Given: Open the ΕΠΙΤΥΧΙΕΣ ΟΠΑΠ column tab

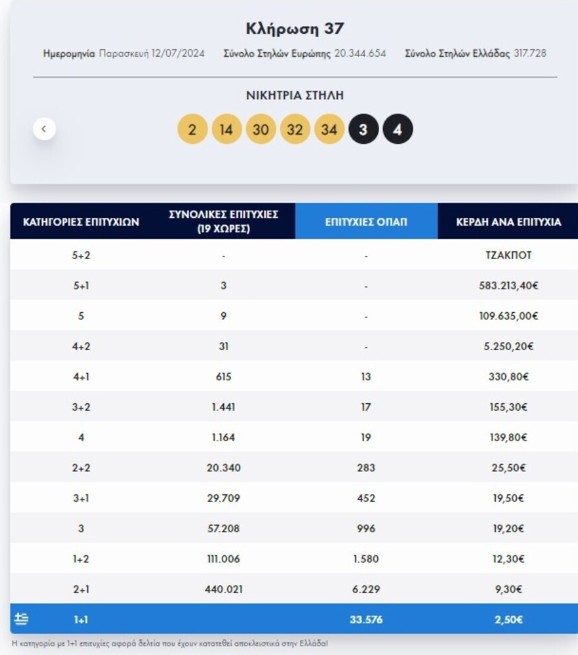Looking at the screenshot, I should [366, 221].
